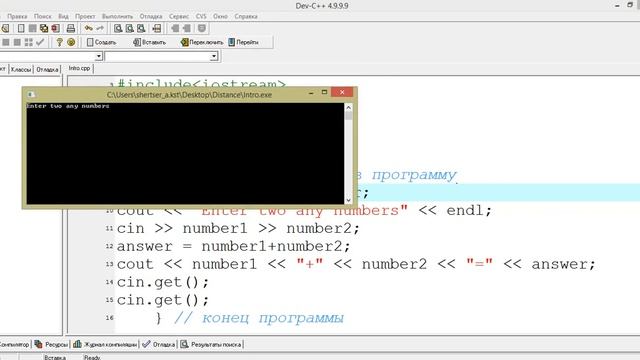Click the Save All toolbar icon

44,28
